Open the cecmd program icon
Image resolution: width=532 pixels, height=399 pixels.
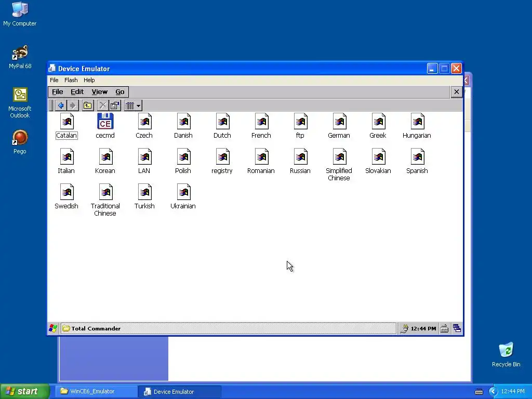[x=105, y=121]
